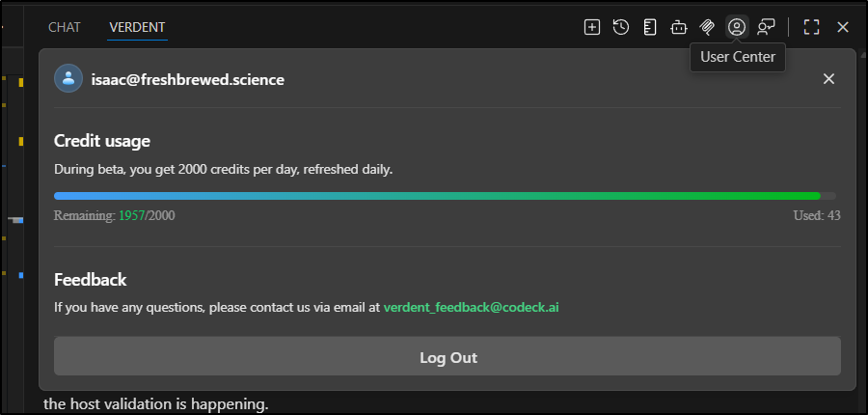Image resolution: width=868 pixels, height=415 pixels.
Task: Click the isaac@freshbrewed.science account email
Action: coord(188,80)
